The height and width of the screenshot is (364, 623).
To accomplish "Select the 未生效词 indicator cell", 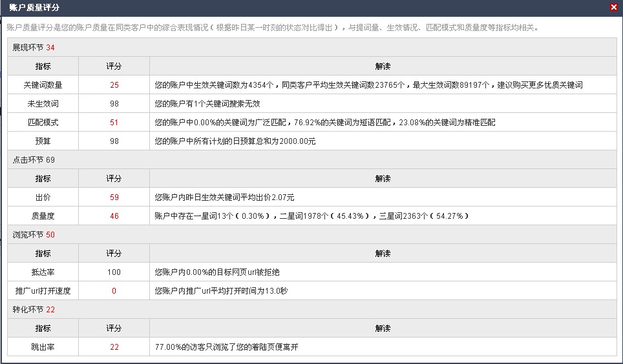I will 43,104.
